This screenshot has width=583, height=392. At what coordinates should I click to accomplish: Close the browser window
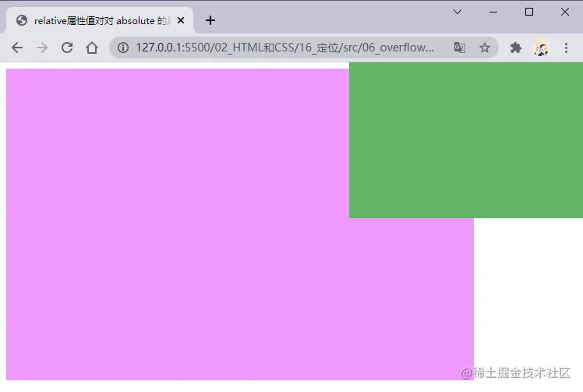[x=565, y=12]
